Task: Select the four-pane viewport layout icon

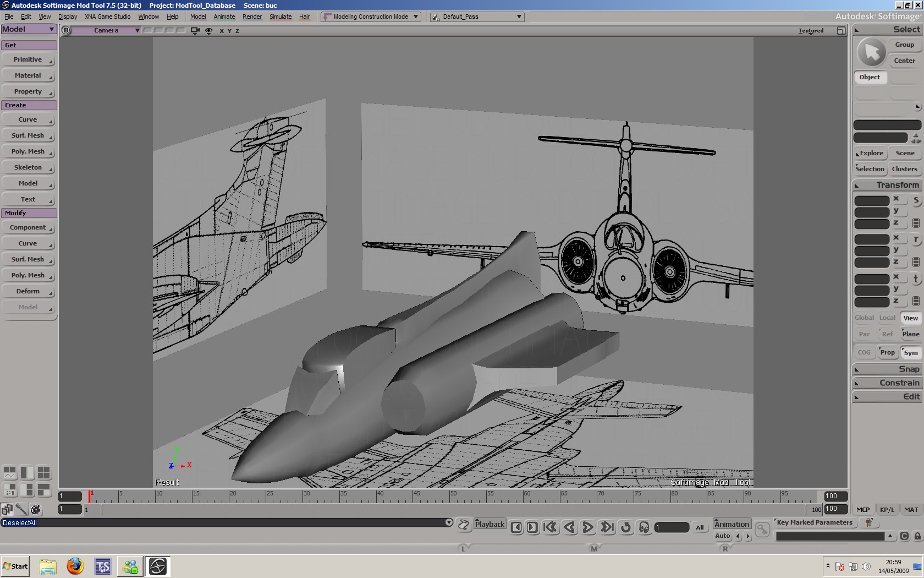Action: pos(43,473)
